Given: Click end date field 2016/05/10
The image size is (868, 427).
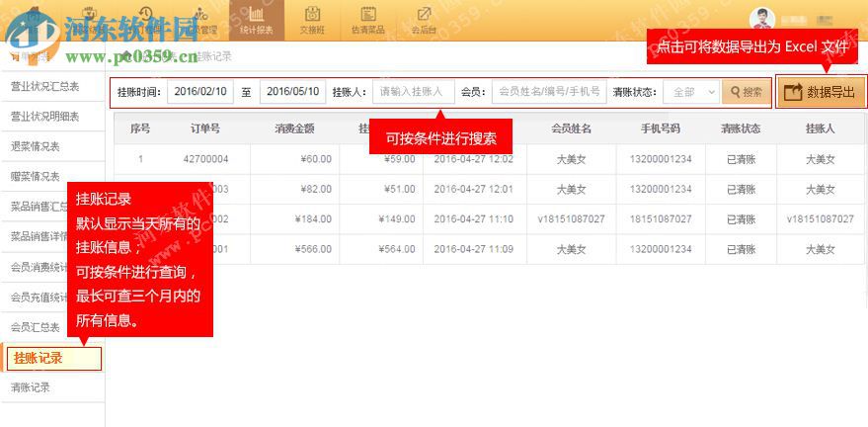Looking at the screenshot, I should click(x=293, y=92).
